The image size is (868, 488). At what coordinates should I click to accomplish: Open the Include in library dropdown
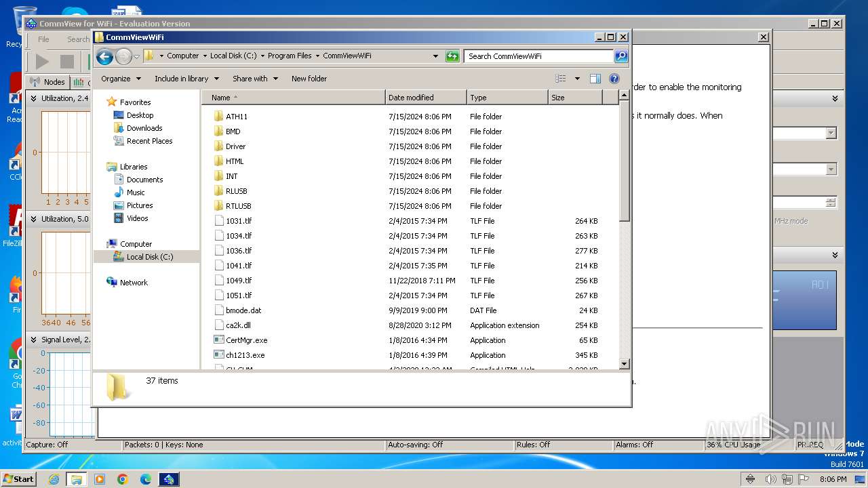click(x=186, y=79)
